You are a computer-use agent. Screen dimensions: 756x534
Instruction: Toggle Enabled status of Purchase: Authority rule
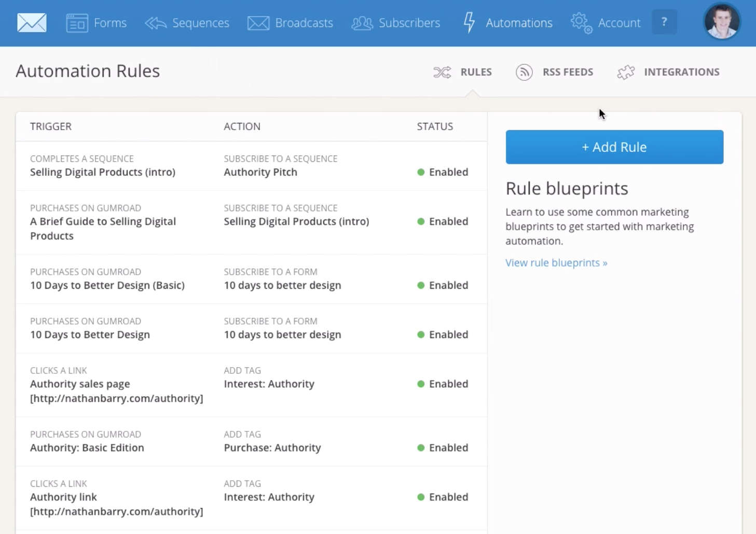443,448
